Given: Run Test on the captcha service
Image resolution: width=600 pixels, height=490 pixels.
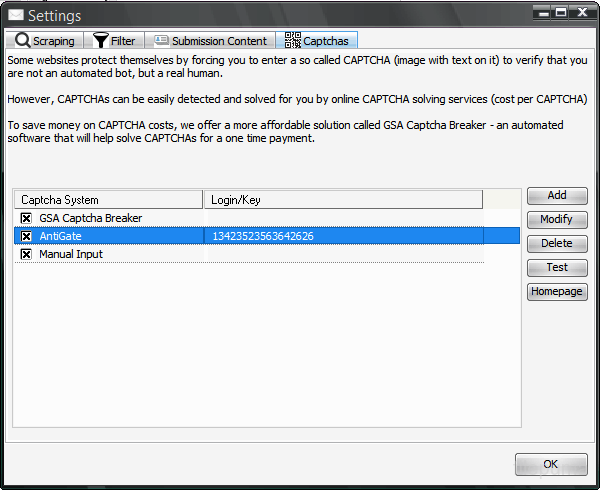Looking at the screenshot, I should 556,267.
